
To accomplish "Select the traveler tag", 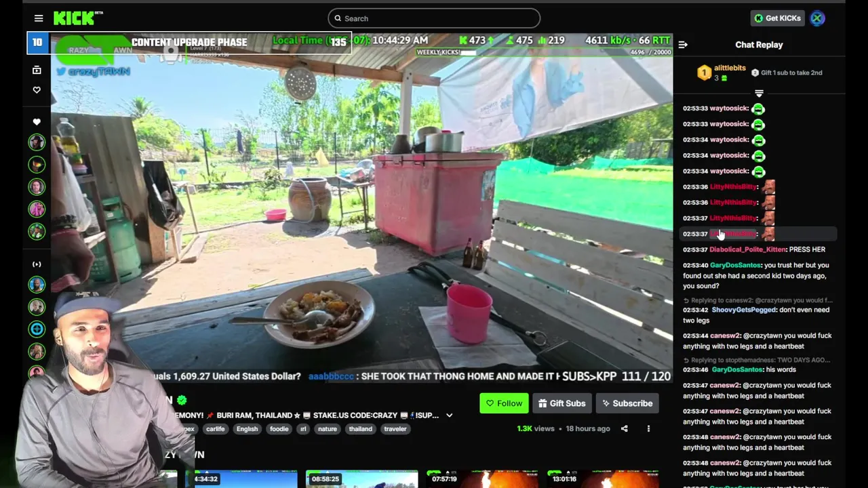I will [395, 429].
